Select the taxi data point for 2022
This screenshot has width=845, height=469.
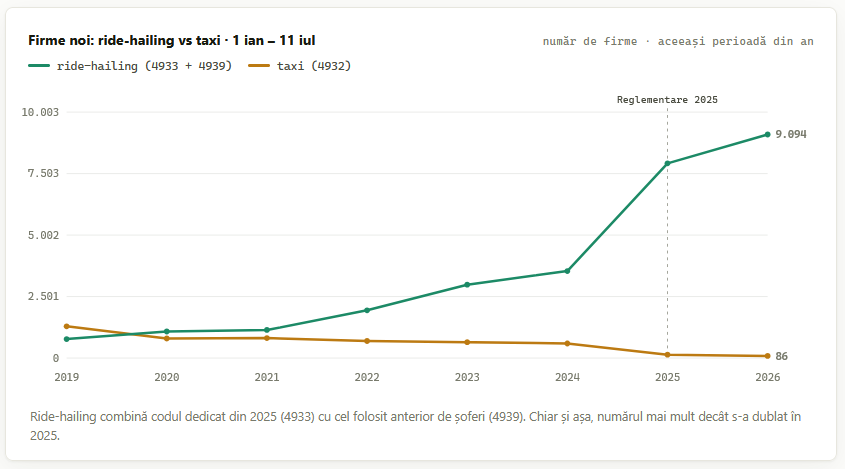367,341
